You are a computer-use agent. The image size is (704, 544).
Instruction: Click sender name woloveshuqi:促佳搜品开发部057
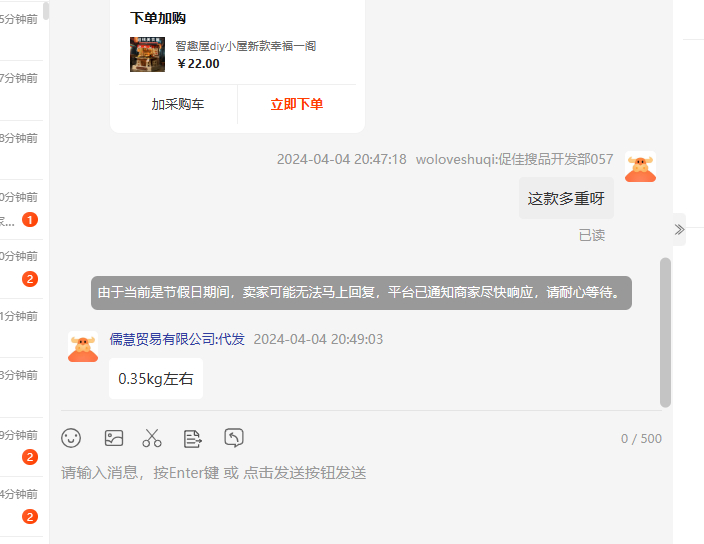coord(515,159)
